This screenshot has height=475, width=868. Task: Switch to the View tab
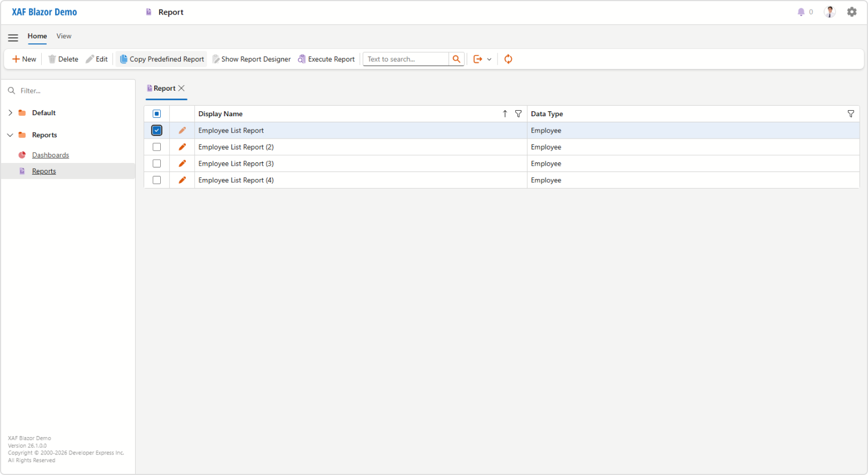(64, 36)
